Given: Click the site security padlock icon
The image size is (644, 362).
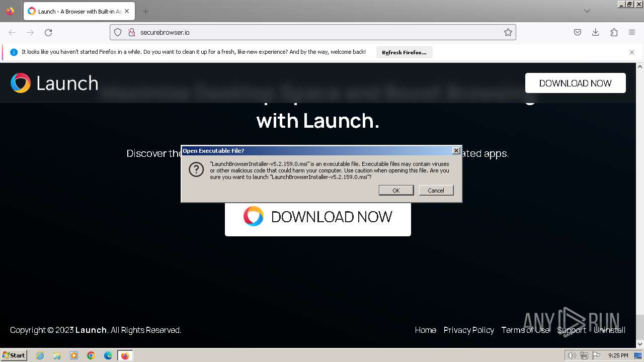Looking at the screenshot, I should tap(132, 32).
